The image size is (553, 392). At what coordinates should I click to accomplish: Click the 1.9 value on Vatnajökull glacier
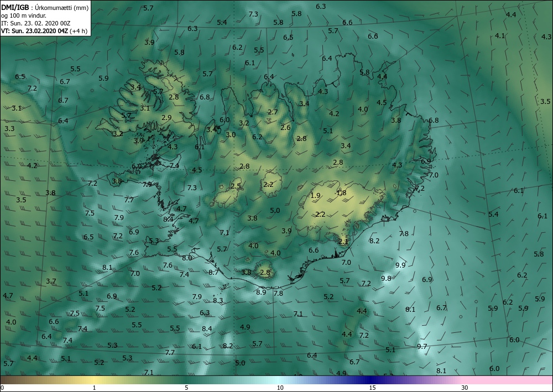pos(315,195)
